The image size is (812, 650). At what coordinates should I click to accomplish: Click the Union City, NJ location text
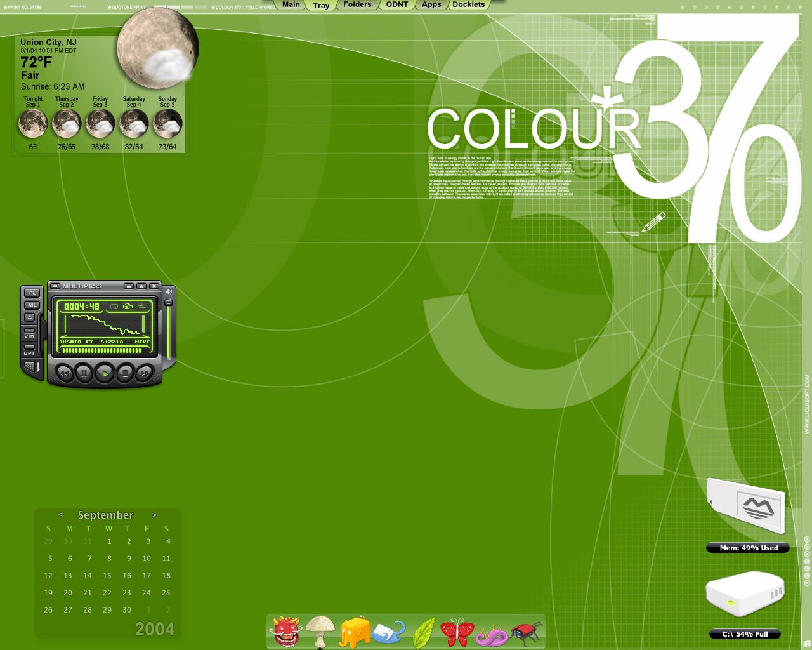(48, 42)
